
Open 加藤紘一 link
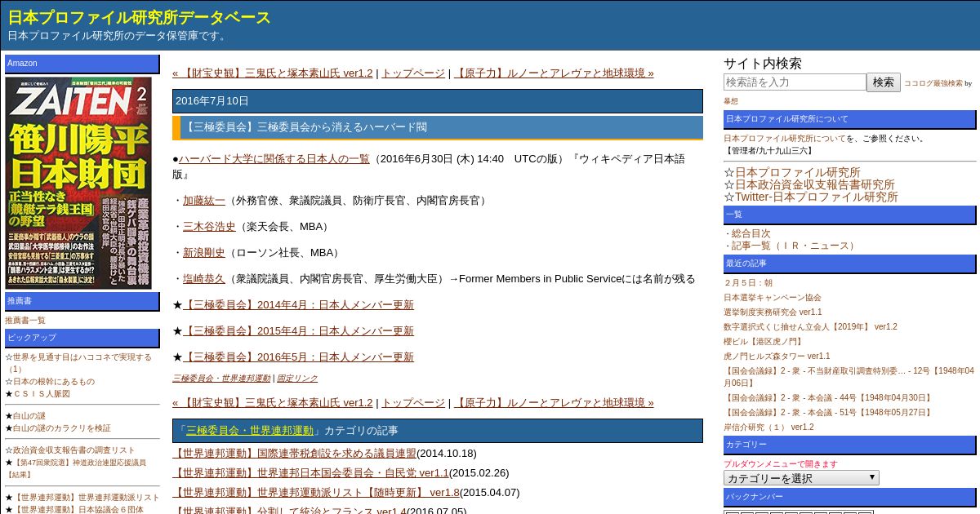tap(203, 200)
